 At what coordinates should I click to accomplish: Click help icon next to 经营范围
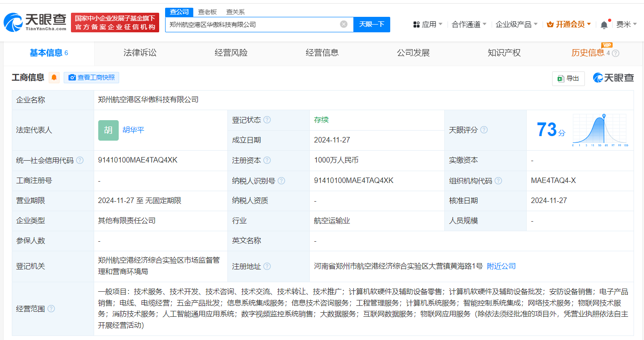pyautogui.click(x=51, y=309)
